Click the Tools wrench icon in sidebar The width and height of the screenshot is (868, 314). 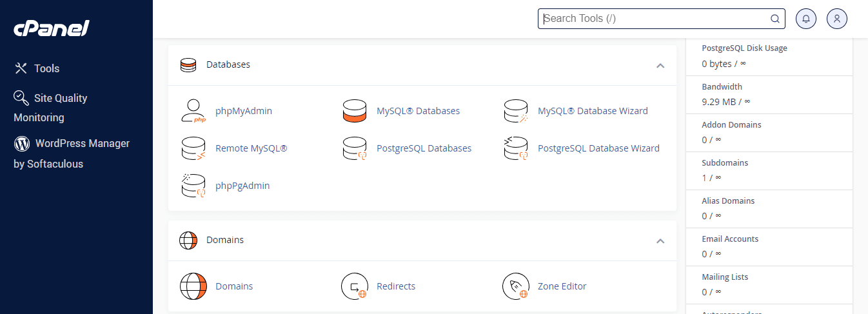click(21, 68)
